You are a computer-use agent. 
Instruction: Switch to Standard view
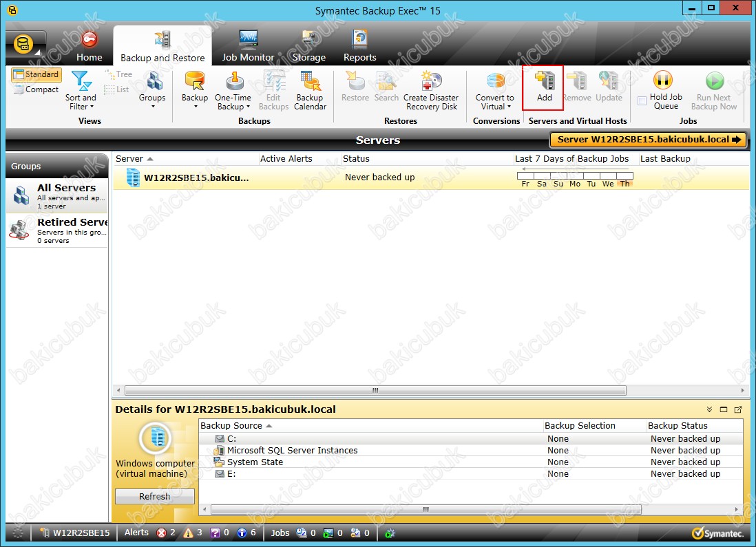36,74
